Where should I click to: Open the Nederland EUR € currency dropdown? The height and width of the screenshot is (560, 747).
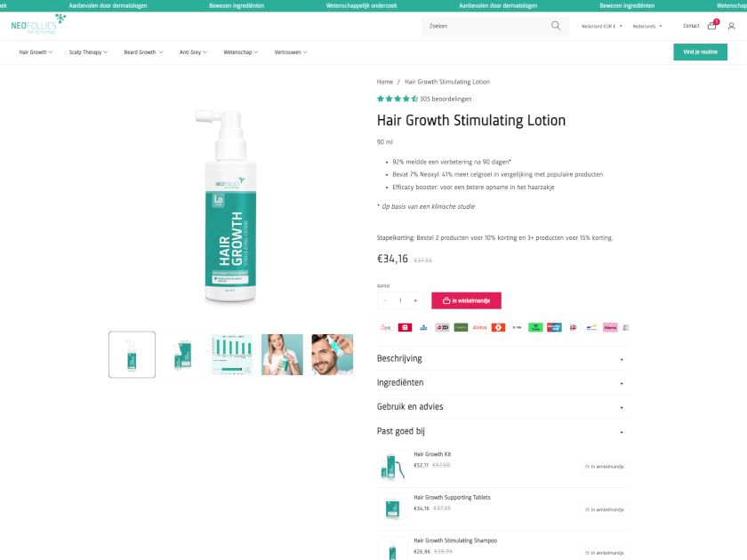(601, 26)
